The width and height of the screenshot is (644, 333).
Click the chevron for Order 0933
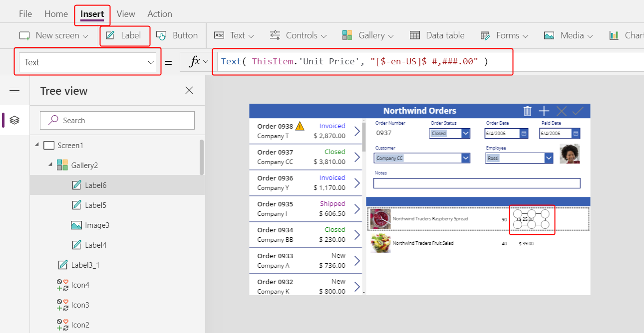tap(357, 261)
